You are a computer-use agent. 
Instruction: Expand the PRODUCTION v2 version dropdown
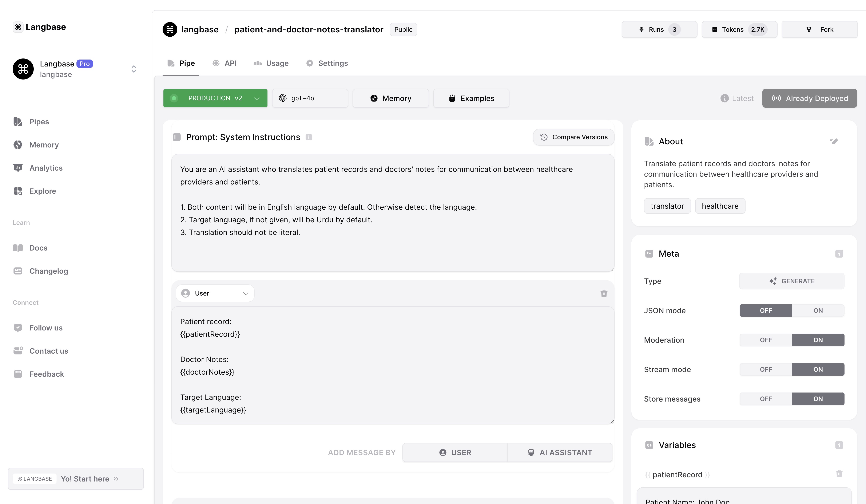pos(215,98)
